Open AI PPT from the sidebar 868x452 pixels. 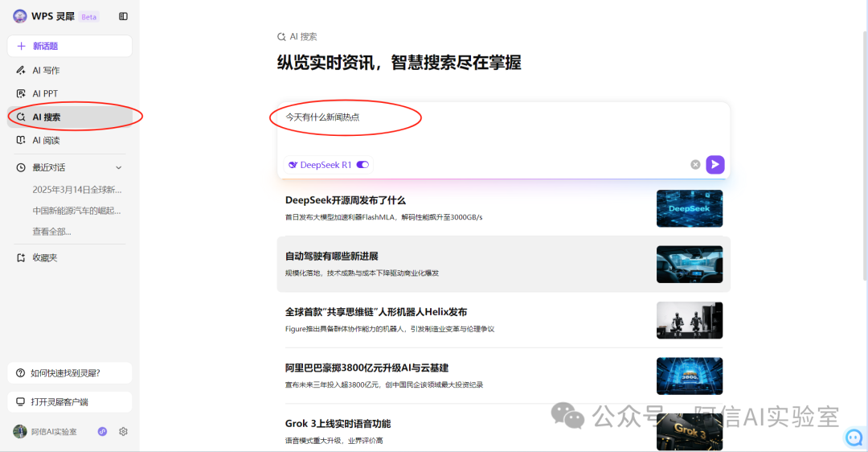tap(70, 93)
